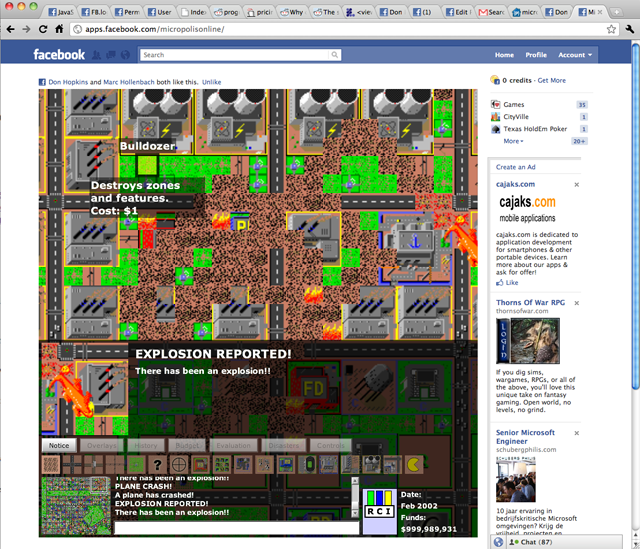Select the yellow Pac-Man tool icon

pyautogui.click(x=413, y=465)
